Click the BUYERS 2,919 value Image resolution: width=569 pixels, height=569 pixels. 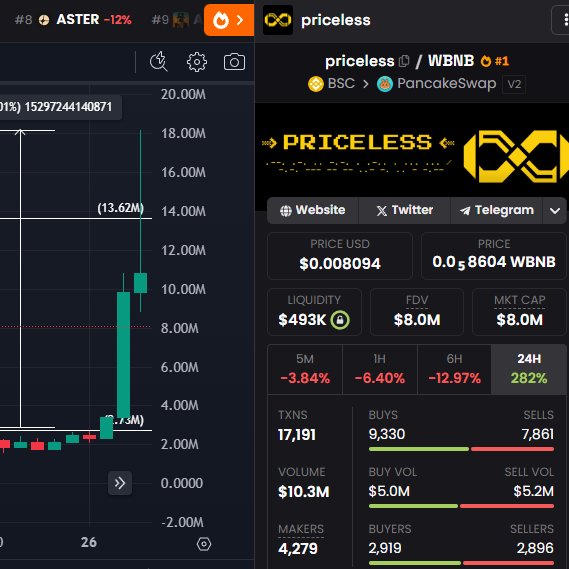385,548
